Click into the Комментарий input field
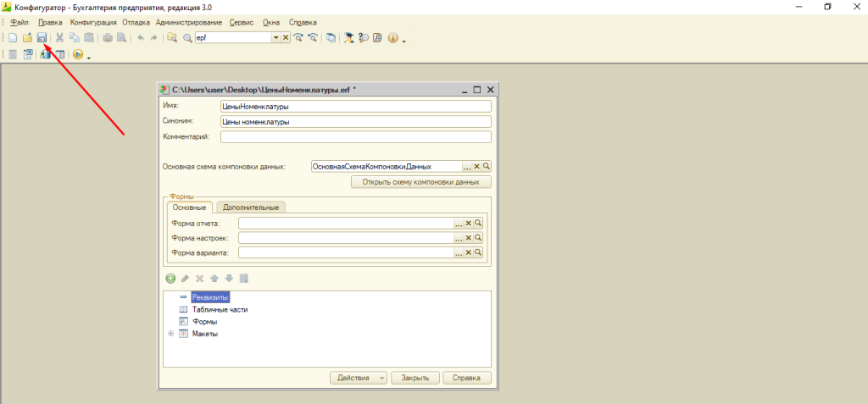Viewport: 868px width, 404px height. click(x=355, y=136)
